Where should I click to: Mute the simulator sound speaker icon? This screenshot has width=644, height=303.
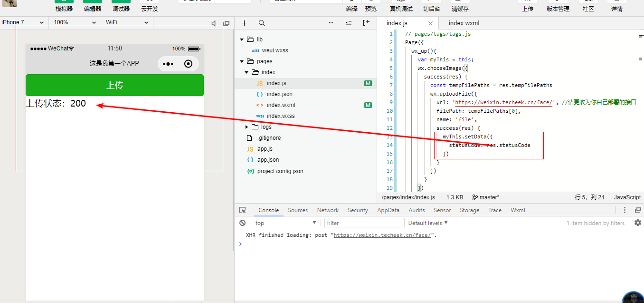pyautogui.click(x=214, y=23)
